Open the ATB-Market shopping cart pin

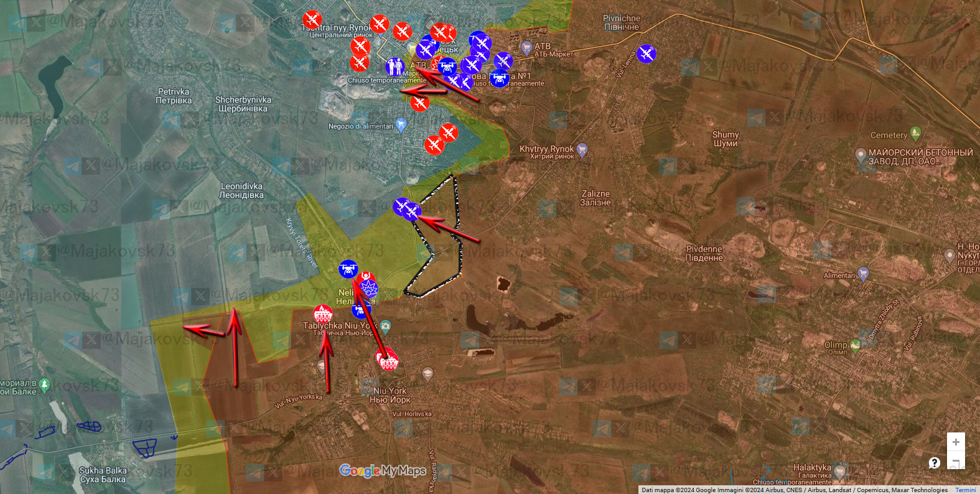(x=526, y=47)
